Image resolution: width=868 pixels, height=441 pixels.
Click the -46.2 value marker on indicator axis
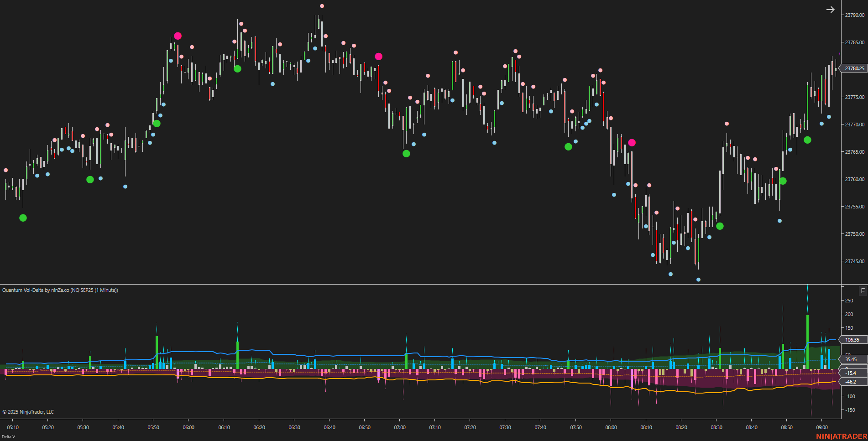(852, 382)
